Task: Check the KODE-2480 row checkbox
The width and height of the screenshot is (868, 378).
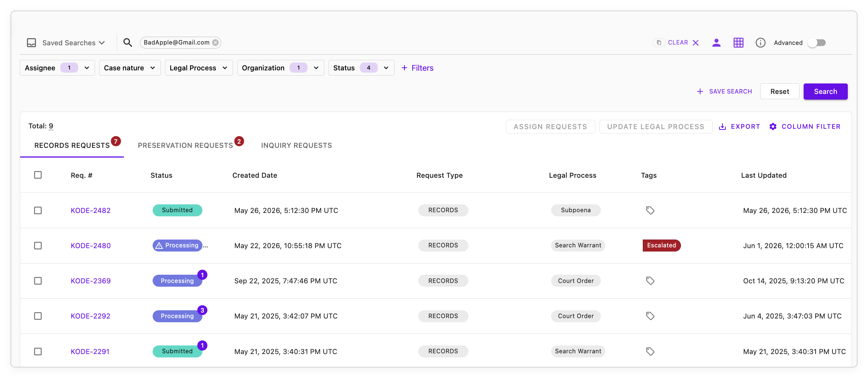Action: pos(38,246)
